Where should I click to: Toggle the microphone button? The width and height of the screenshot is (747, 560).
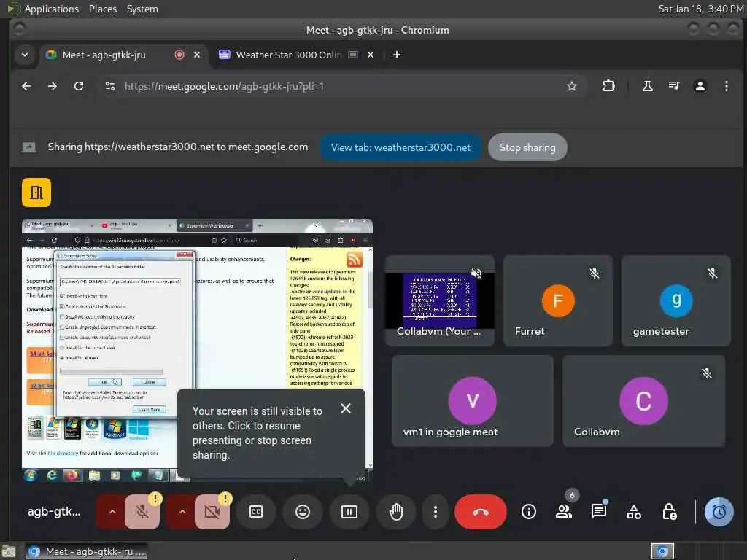[142, 512]
